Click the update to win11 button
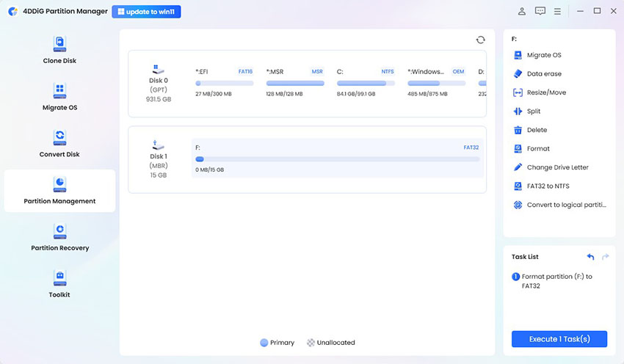This screenshot has width=624, height=364. (146, 12)
